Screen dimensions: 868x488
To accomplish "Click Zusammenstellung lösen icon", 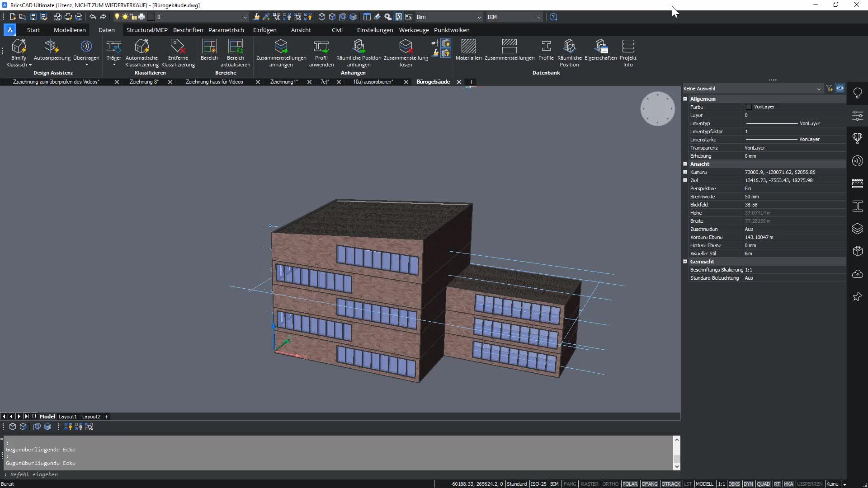I will pos(406,53).
